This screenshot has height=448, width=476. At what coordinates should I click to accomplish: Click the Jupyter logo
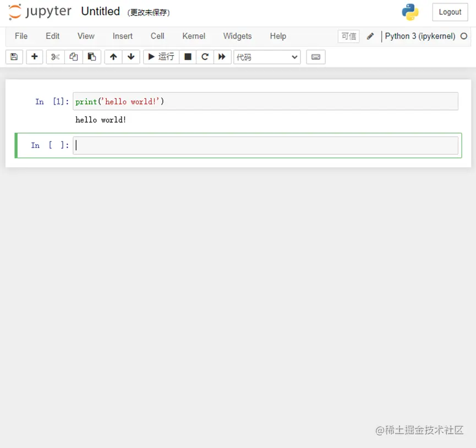(40, 12)
